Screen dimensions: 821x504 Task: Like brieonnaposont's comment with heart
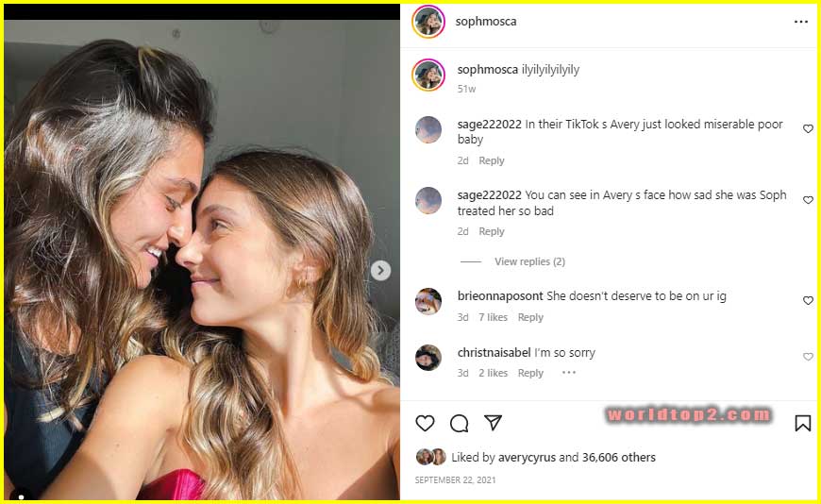[808, 301]
